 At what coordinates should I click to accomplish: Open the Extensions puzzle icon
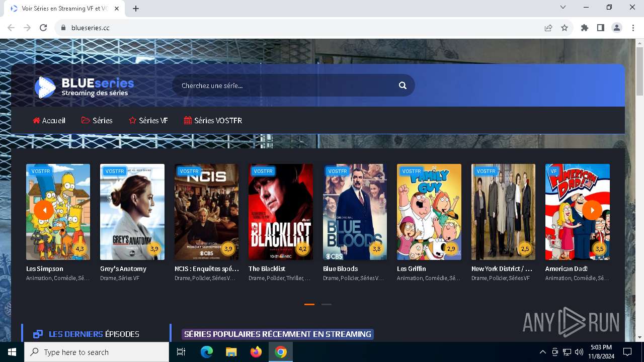click(x=585, y=28)
